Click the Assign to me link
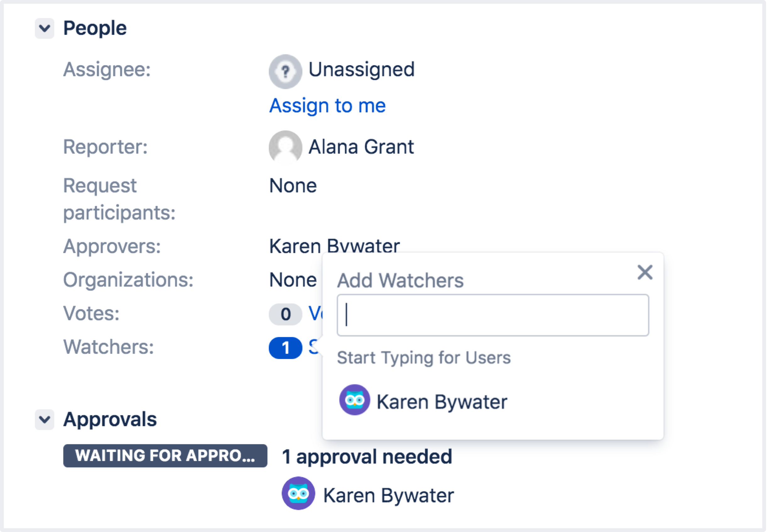This screenshot has width=767, height=532. tap(327, 106)
